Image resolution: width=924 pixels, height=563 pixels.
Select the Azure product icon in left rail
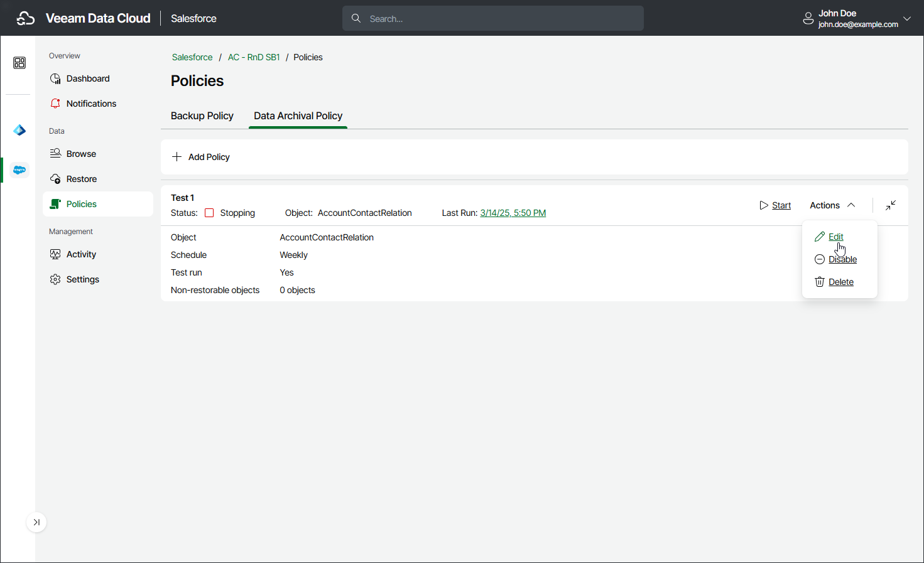(19, 130)
